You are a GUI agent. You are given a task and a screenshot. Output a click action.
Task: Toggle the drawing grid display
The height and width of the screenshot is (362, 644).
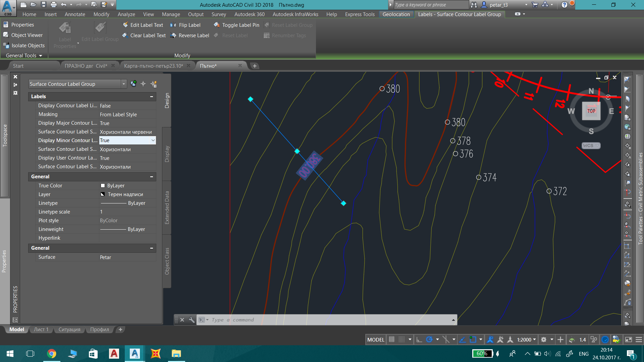pos(391,340)
